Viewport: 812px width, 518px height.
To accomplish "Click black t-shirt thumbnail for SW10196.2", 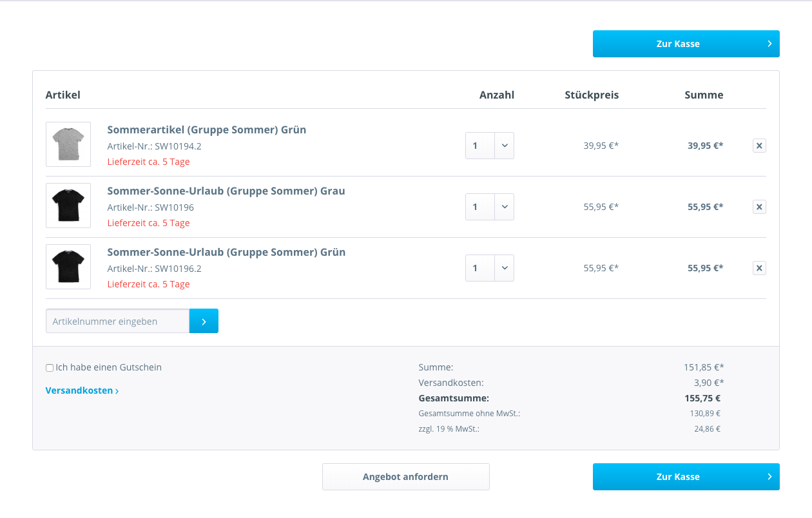I will (x=68, y=267).
